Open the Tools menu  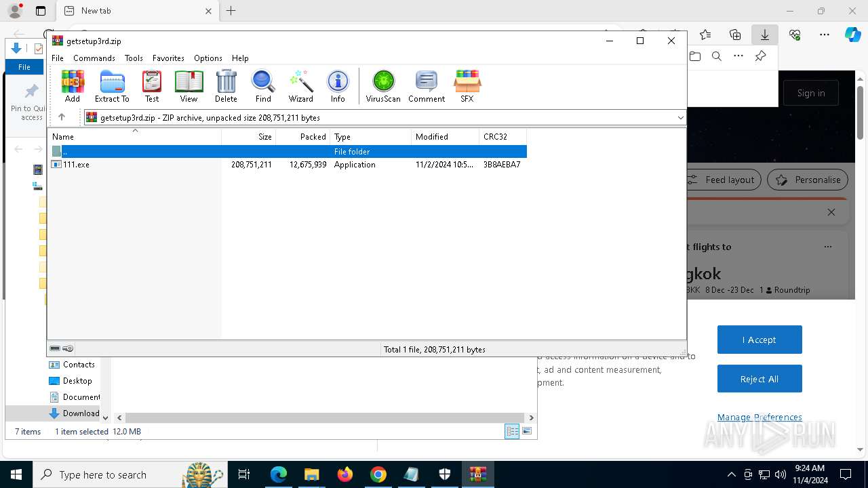[134, 58]
